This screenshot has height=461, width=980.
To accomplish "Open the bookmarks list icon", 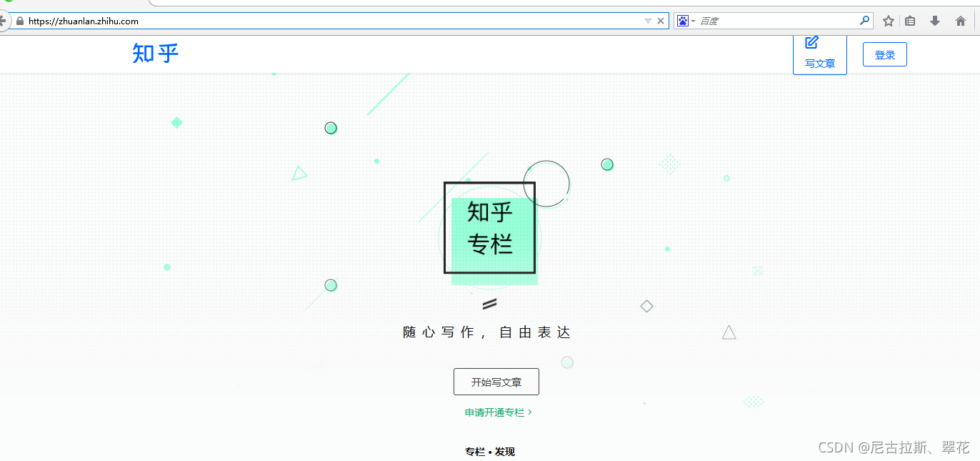I will 910,21.
